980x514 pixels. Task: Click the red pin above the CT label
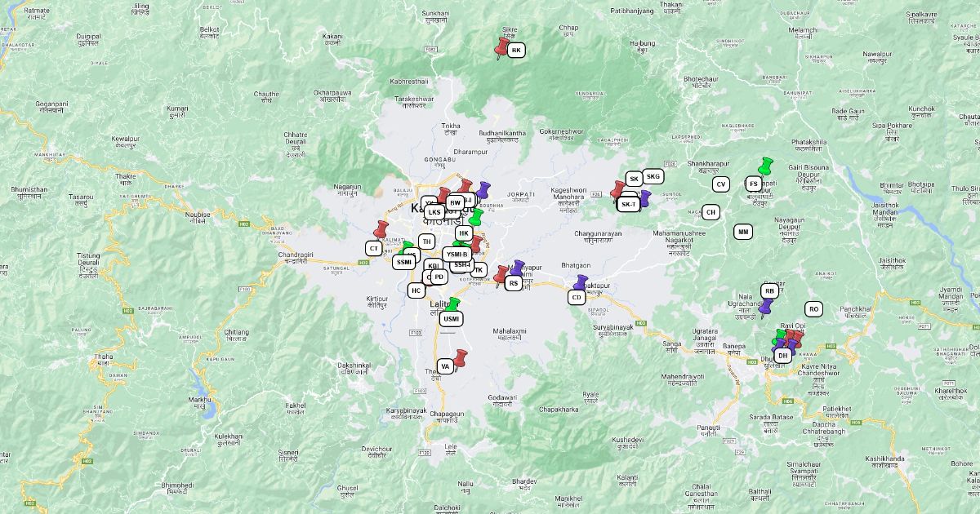[x=381, y=230]
